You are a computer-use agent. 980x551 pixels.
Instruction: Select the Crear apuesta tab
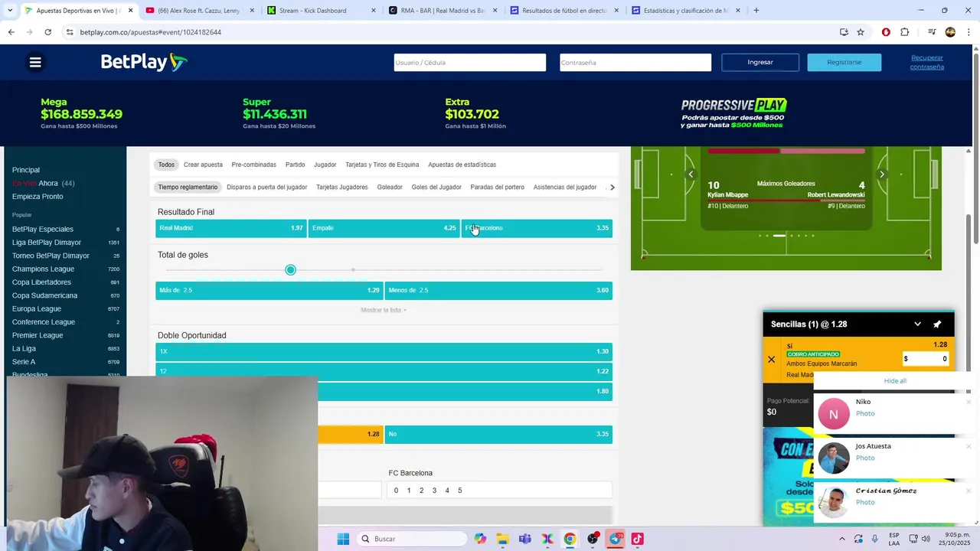coord(203,165)
